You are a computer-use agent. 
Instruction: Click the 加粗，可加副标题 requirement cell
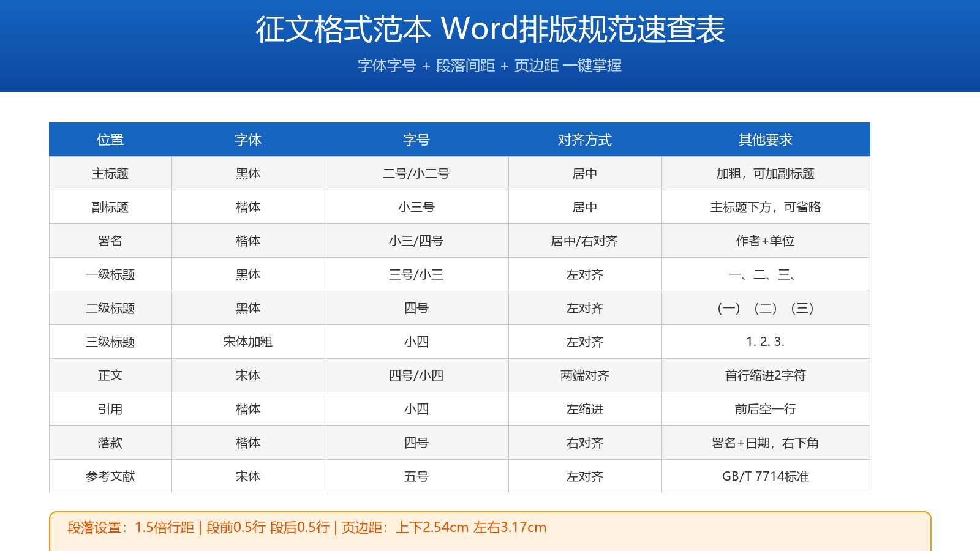click(766, 173)
